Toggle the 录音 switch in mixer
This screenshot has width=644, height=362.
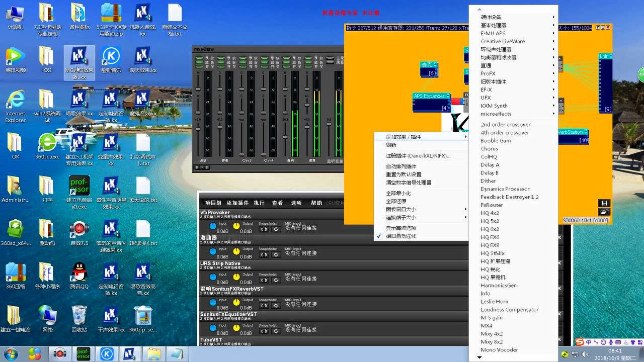(x=330, y=62)
